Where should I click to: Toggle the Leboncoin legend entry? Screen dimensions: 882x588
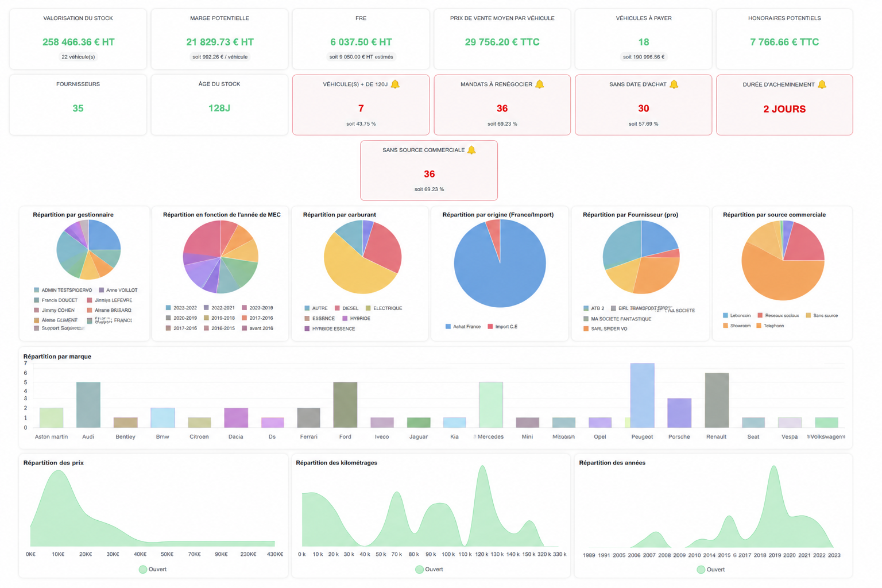[x=737, y=315]
